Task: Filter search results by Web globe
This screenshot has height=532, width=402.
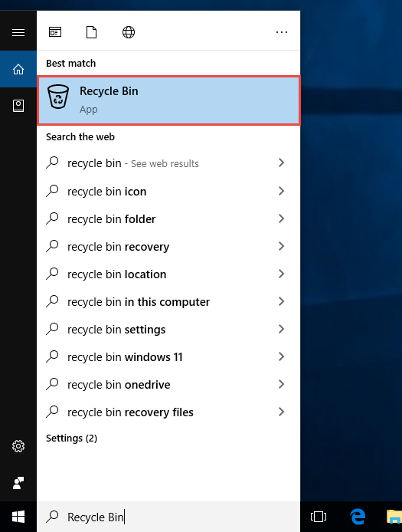Action: pos(129,32)
